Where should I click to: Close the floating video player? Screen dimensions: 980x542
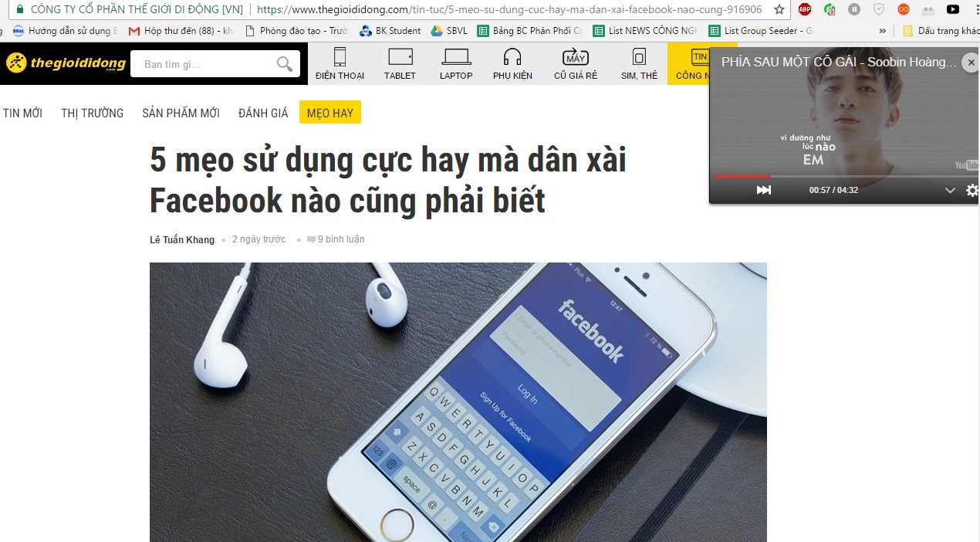(971, 63)
